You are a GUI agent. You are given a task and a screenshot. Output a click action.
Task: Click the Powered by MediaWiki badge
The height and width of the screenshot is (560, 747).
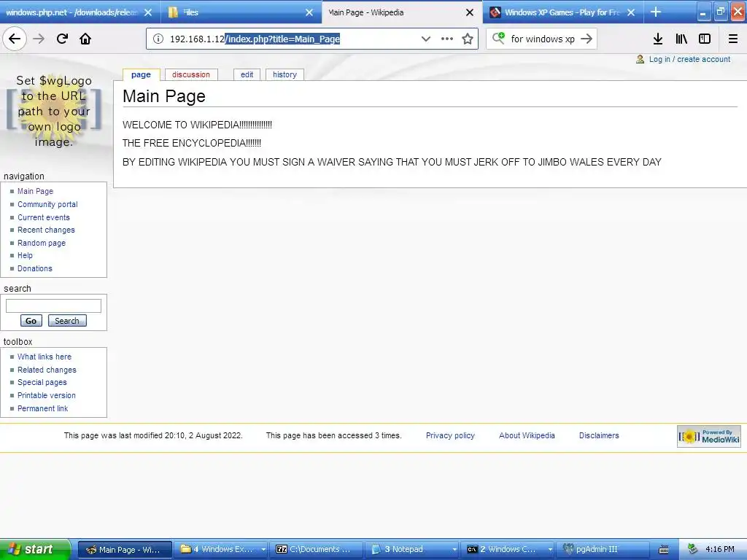click(709, 436)
